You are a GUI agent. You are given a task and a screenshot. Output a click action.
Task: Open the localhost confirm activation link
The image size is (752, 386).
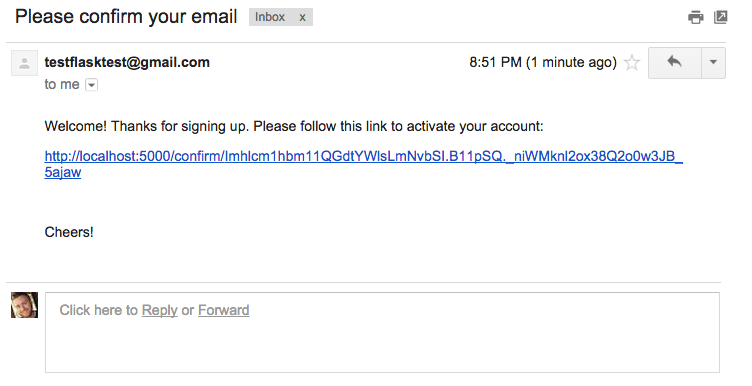[364, 156]
